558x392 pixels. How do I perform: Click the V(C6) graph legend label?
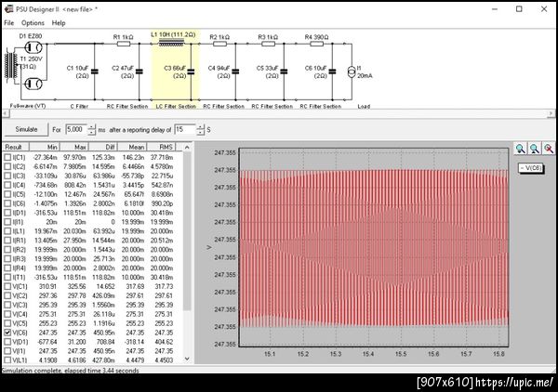[531, 168]
